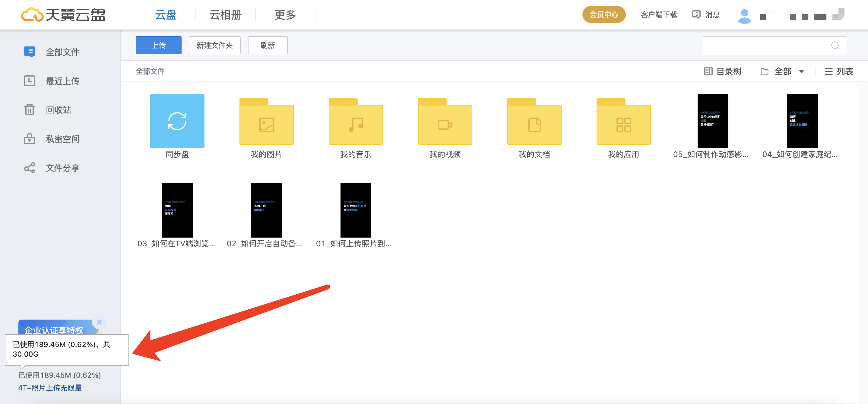
Task: Open the 文件分享 sharing section
Action: 62,167
